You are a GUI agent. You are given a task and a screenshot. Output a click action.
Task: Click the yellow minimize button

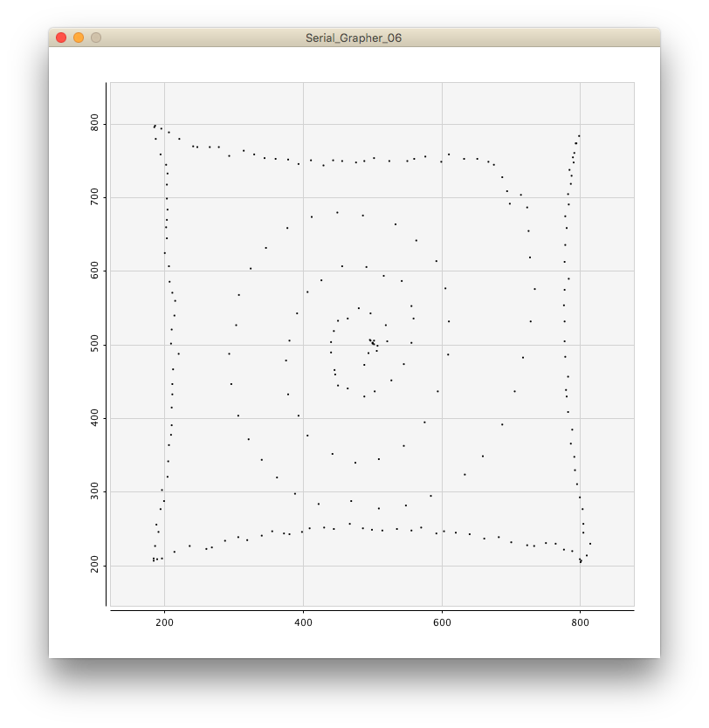pyautogui.click(x=77, y=38)
